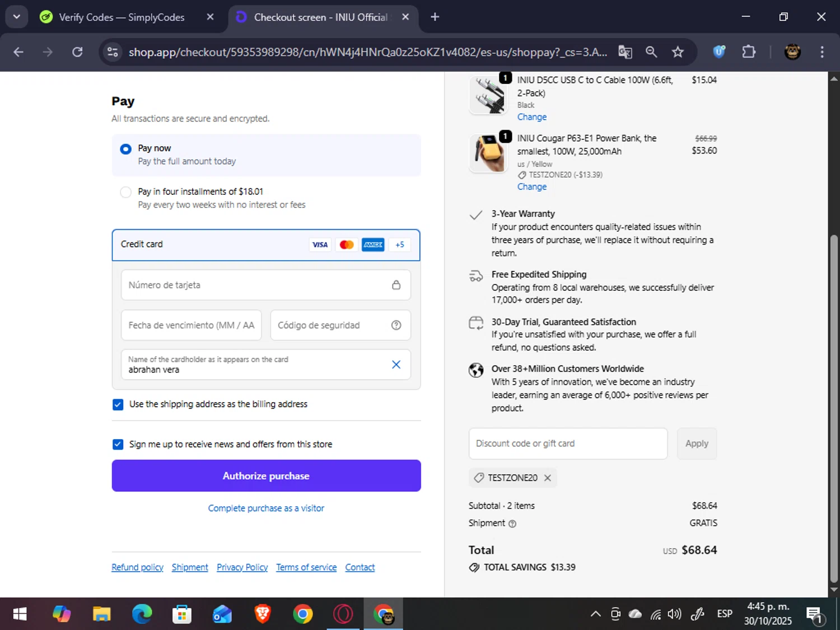Open the notification center icon
This screenshot has width=840, height=630.
click(815, 615)
